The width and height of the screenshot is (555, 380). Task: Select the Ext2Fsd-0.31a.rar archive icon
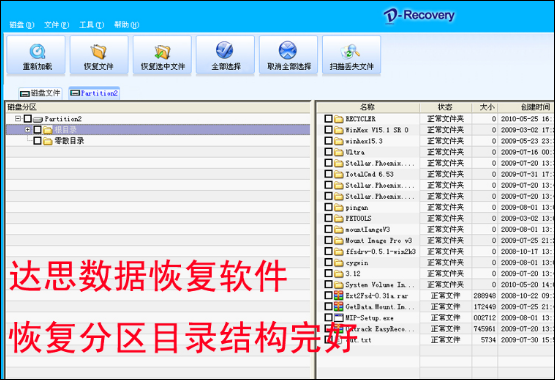[x=339, y=295]
